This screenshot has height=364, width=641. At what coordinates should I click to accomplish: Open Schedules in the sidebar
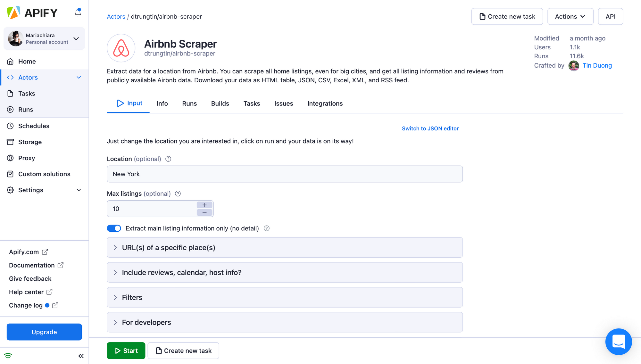[44, 126]
